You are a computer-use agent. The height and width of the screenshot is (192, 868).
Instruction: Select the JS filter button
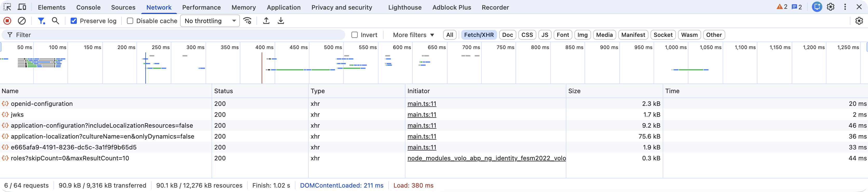point(545,35)
